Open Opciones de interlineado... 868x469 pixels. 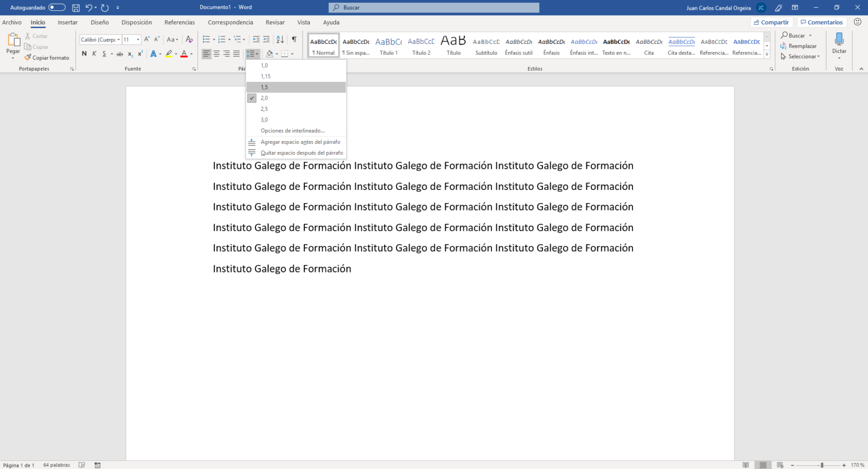(x=292, y=131)
